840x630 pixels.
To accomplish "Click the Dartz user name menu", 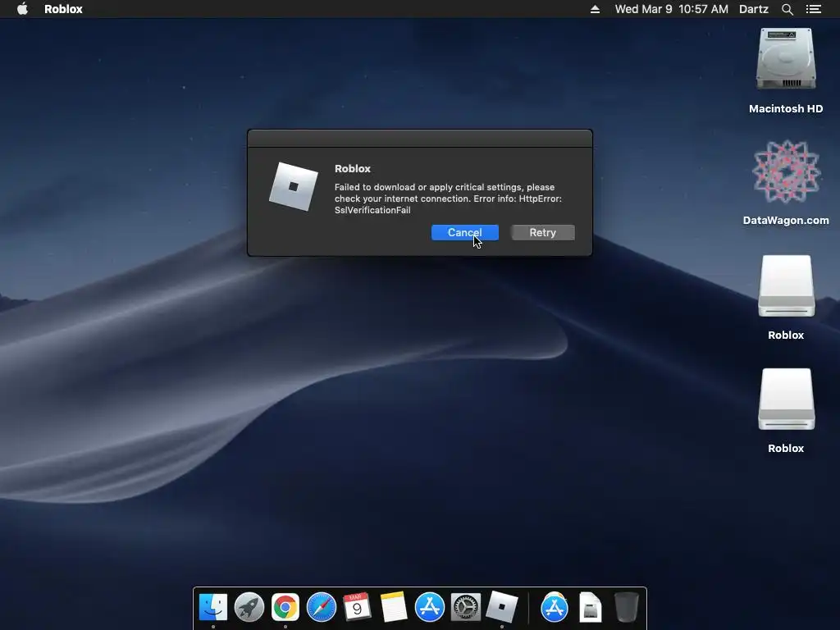I will click(754, 9).
